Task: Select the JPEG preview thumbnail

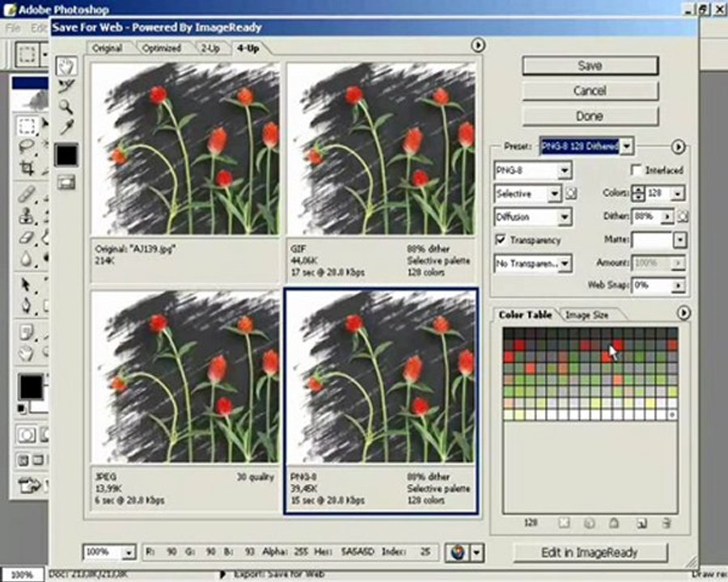Action: click(x=184, y=377)
